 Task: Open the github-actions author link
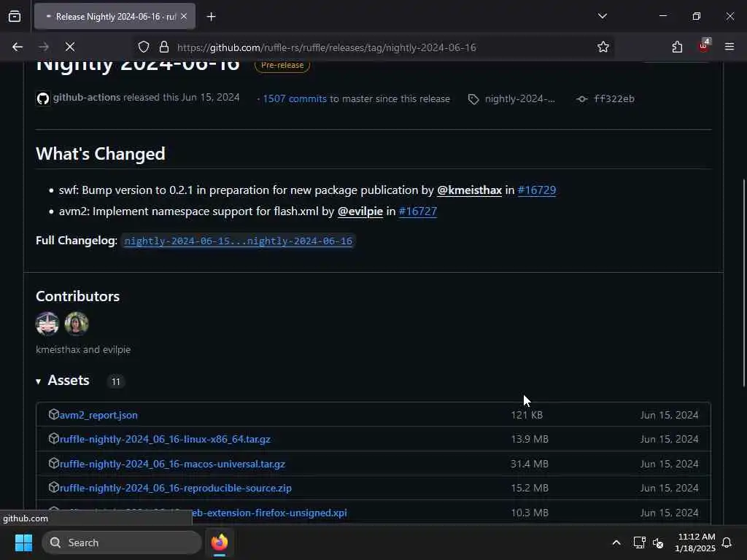tap(86, 98)
